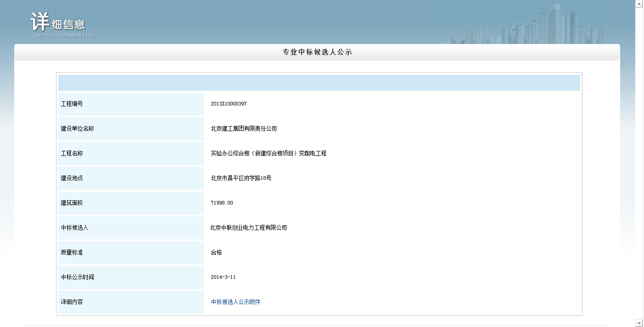The width and height of the screenshot is (644, 327).
Task: Click the building area value 71998.00
Action: point(222,203)
